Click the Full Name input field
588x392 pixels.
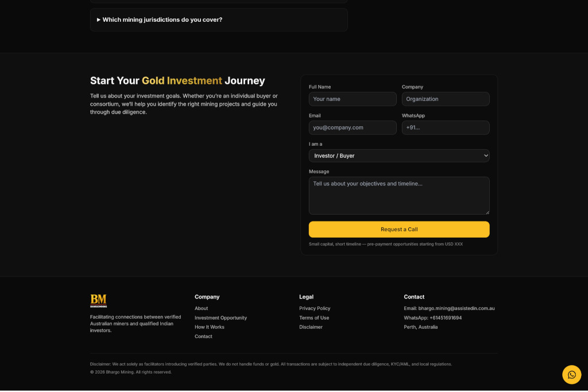coord(352,99)
